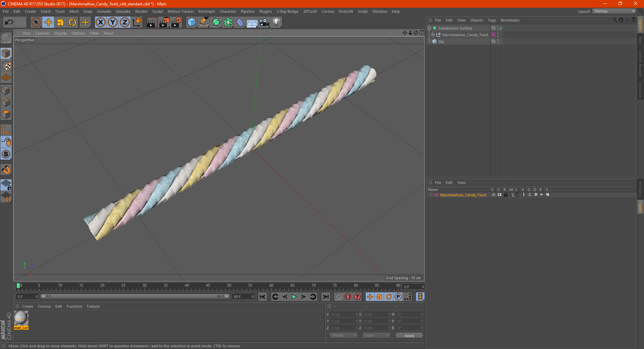
Task: Toggle layer viewport visibility eye icon
Action: tap(499, 195)
